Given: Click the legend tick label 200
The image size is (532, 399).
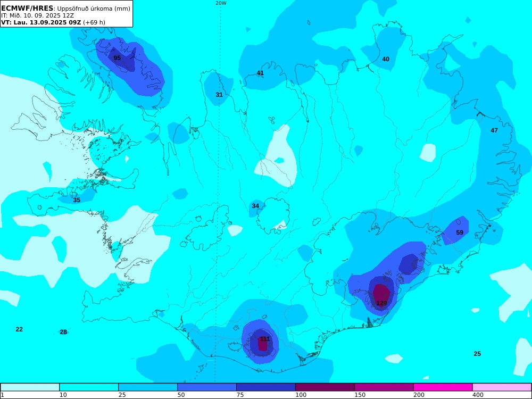Looking at the screenshot, I should [x=419, y=395].
